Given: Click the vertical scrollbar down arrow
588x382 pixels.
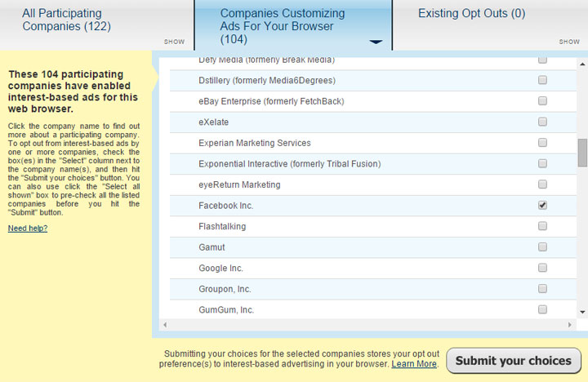Looking at the screenshot, I should coord(582,312).
